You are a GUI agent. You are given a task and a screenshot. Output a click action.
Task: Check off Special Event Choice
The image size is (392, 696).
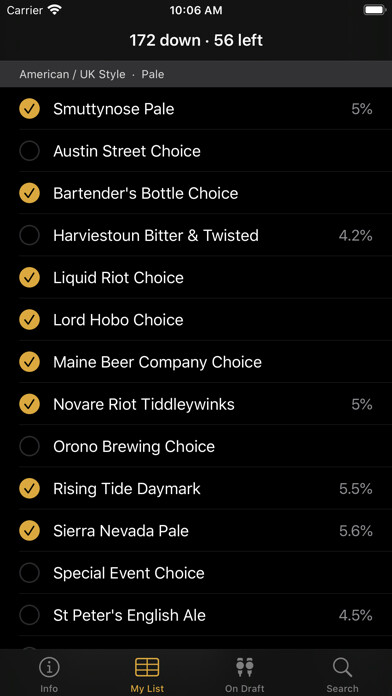pos(29,573)
